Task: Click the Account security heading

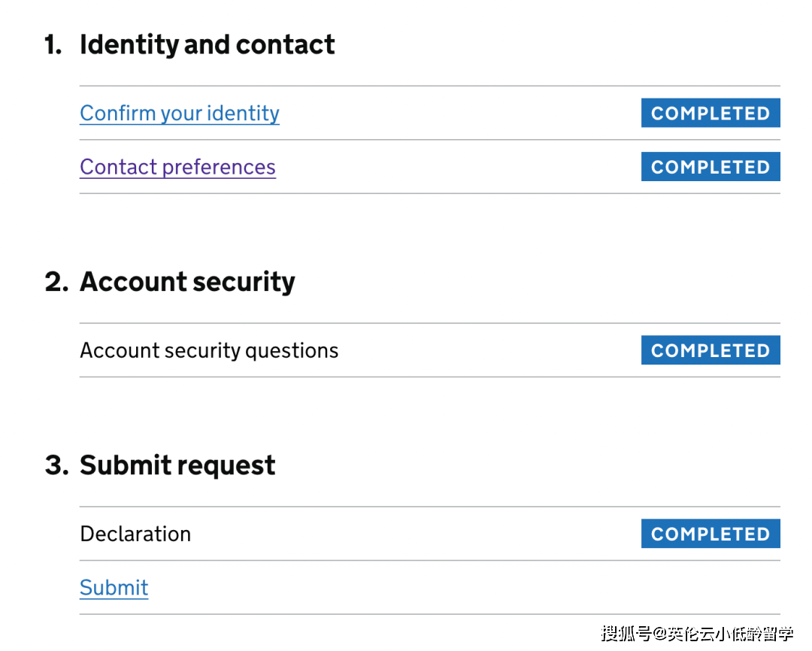Action: pos(187,282)
